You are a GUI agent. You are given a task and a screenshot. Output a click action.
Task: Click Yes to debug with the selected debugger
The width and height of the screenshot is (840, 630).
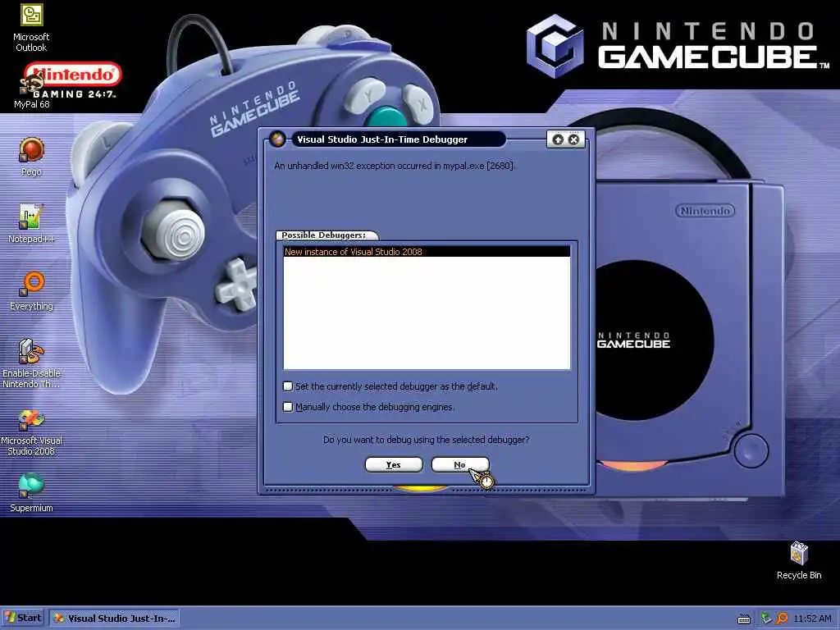394,464
